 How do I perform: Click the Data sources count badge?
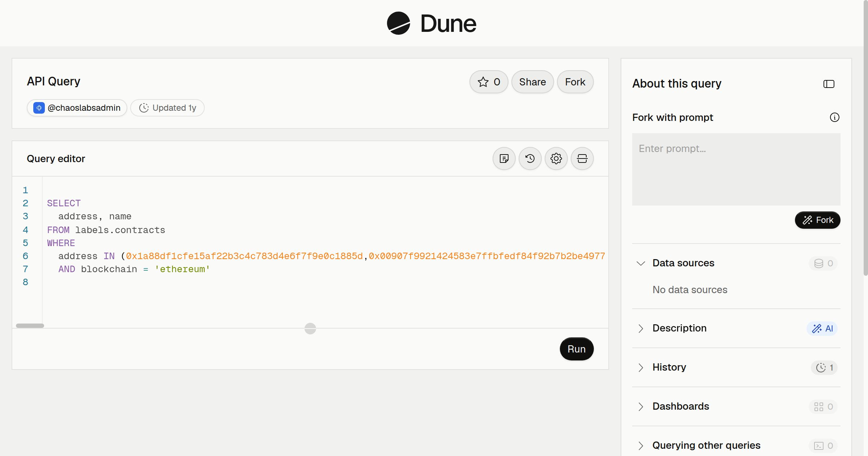[x=823, y=263]
